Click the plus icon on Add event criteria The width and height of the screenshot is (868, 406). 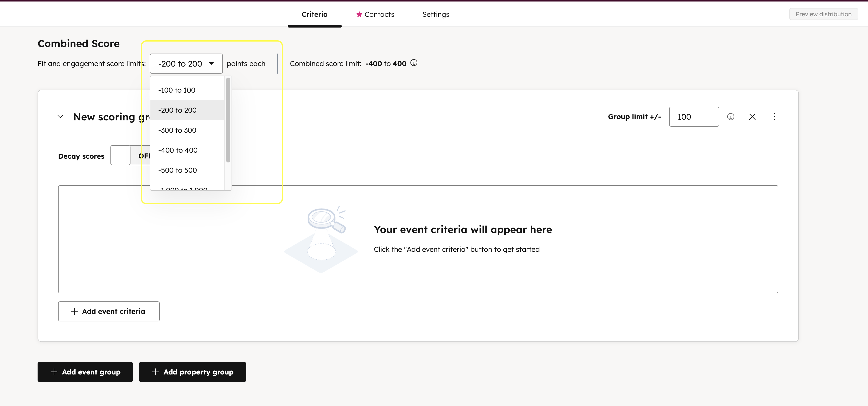[74, 311]
